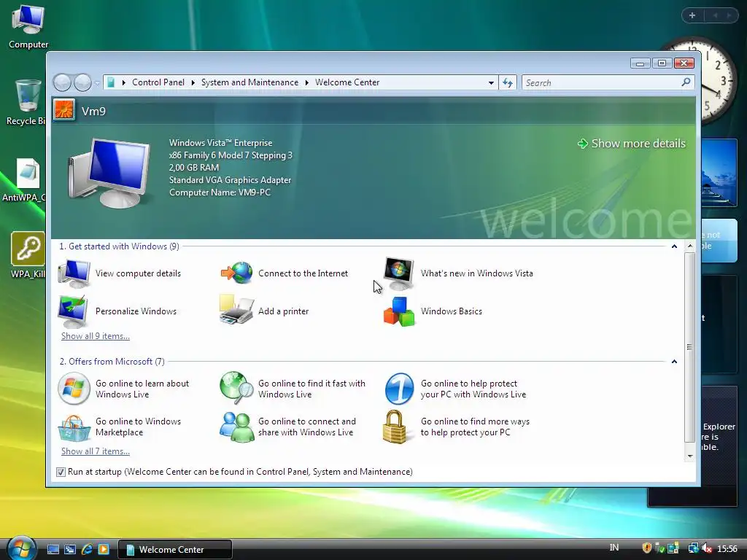Screen dimensions: 747x560
Task: Open the Windows Basics colored blocks icon
Action: pos(399,311)
